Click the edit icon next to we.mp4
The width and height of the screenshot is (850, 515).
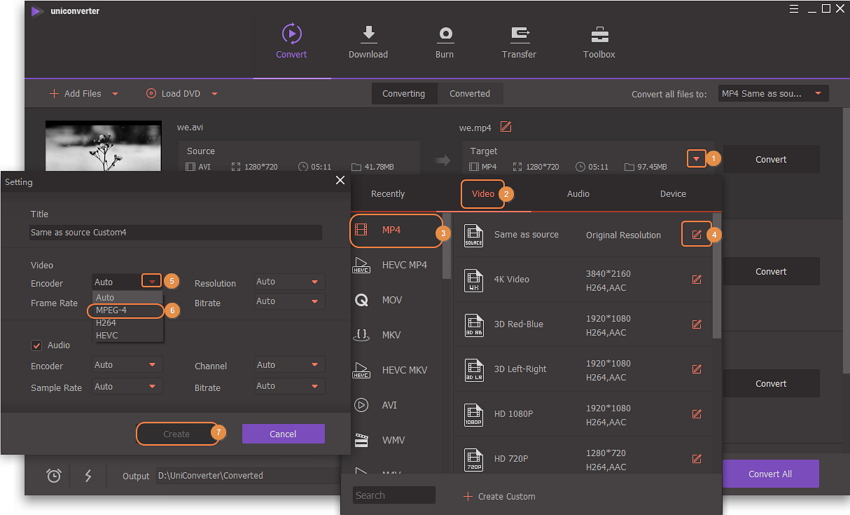pyautogui.click(x=506, y=127)
